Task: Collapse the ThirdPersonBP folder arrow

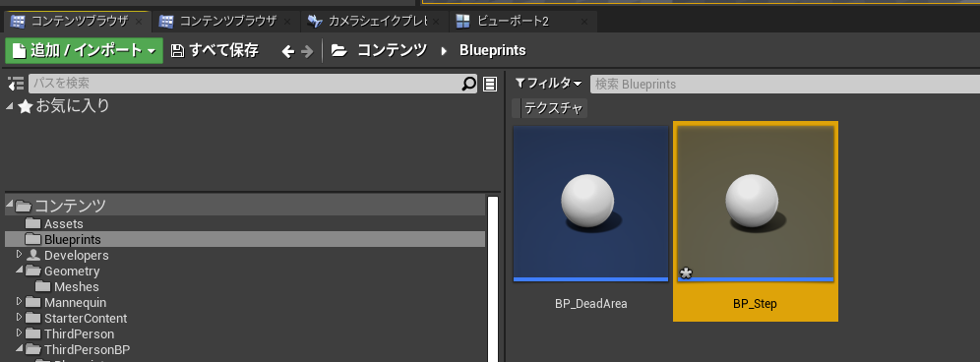Action: 20,348
